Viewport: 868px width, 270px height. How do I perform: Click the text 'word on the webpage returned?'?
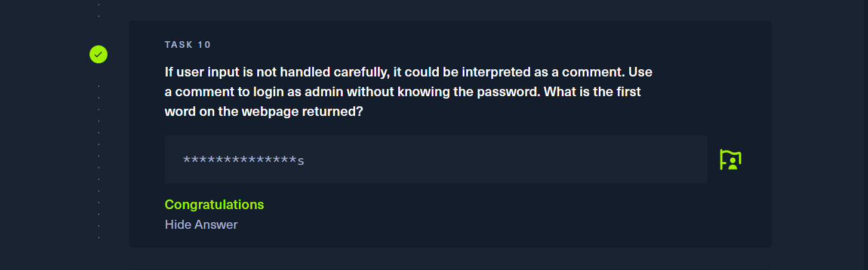pos(264,112)
